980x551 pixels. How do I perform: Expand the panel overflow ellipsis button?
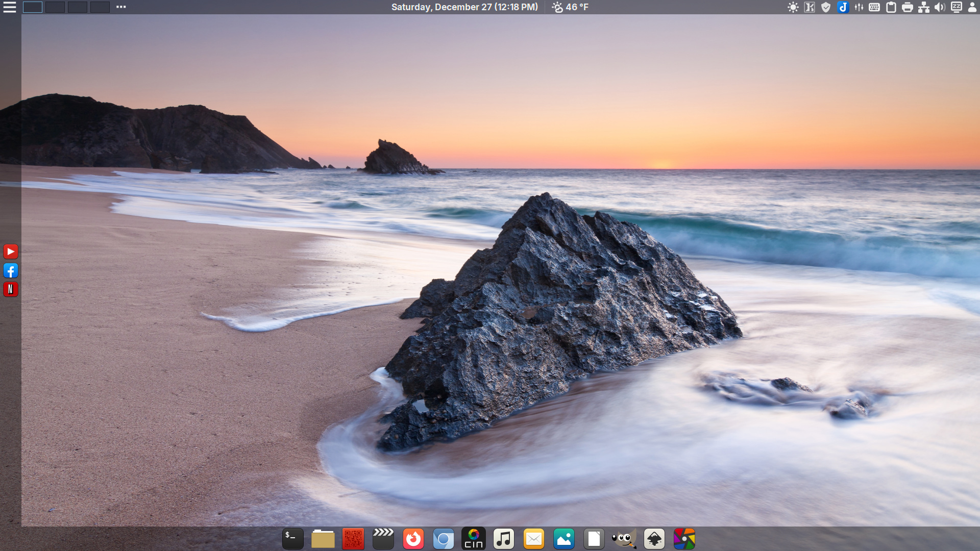[x=120, y=7]
